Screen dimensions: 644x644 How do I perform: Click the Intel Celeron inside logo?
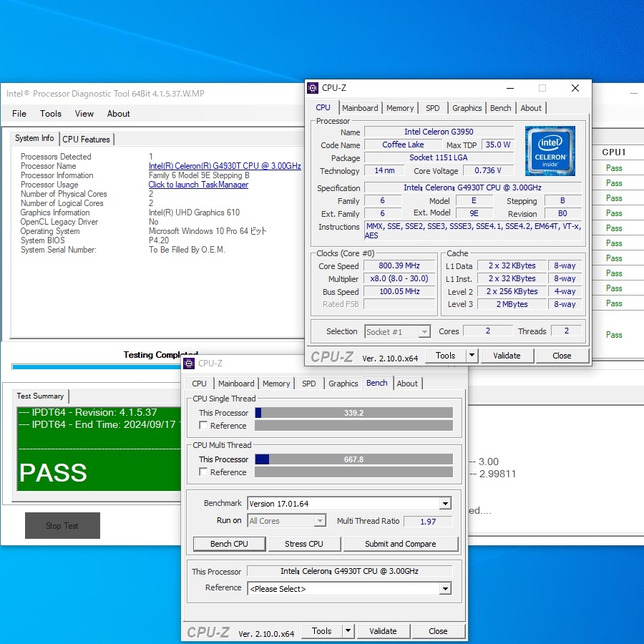(x=550, y=151)
